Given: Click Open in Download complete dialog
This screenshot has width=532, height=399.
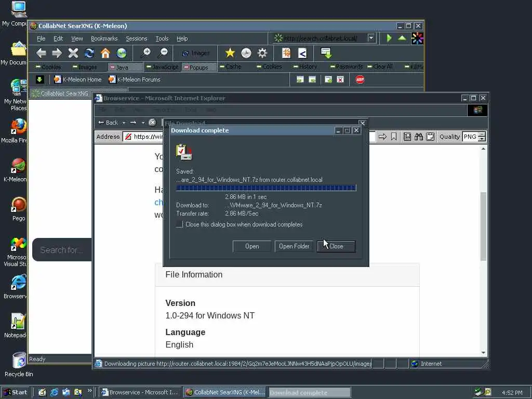Looking at the screenshot, I should pyautogui.click(x=252, y=246).
